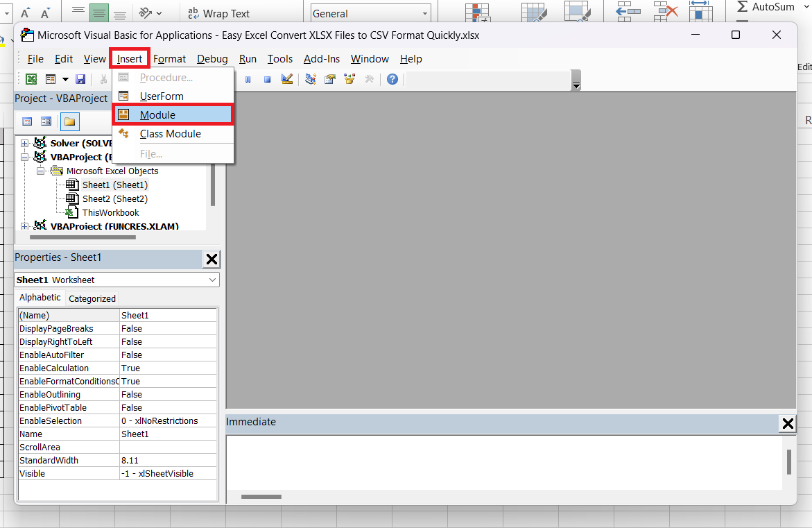Close the Immediate window

(x=788, y=423)
